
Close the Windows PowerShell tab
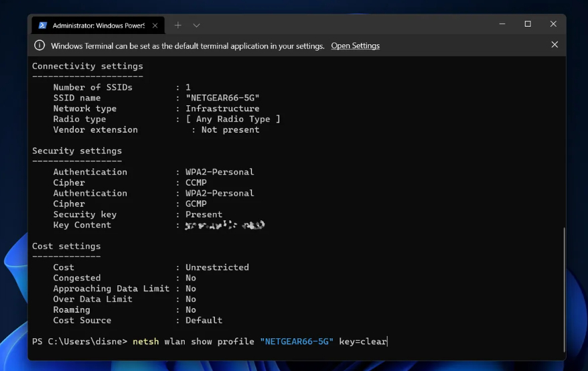(155, 25)
